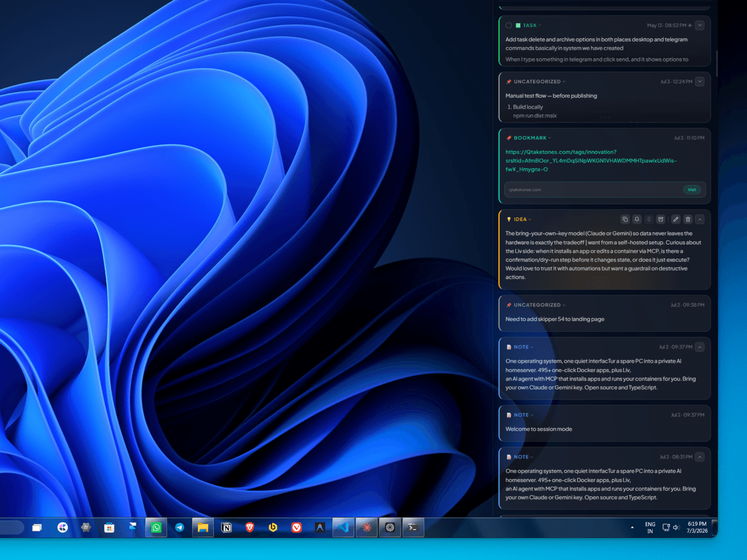Open the clock showing 6:19 PM

point(697,527)
